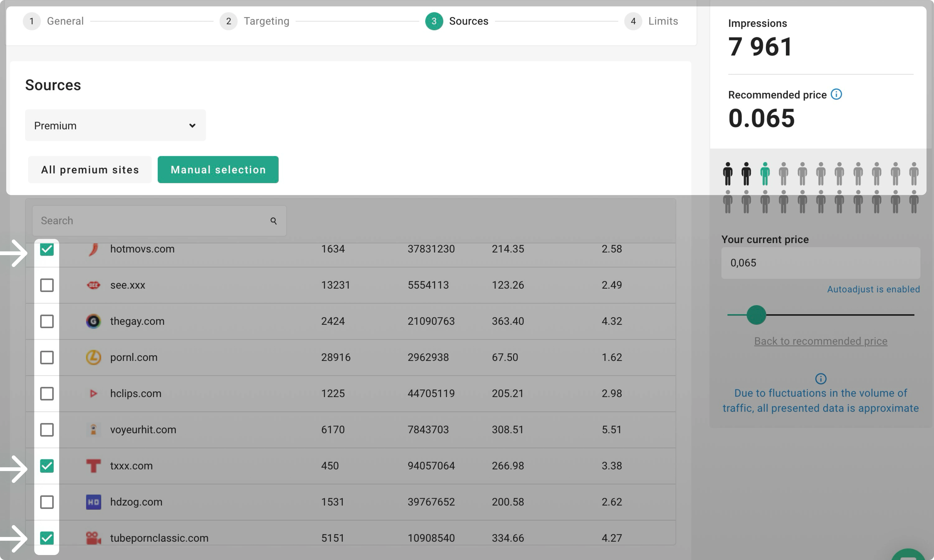Image resolution: width=934 pixels, height=560 pixels.
Task: Click the traffic fluctuations info icon
Action: pos(820,378)
